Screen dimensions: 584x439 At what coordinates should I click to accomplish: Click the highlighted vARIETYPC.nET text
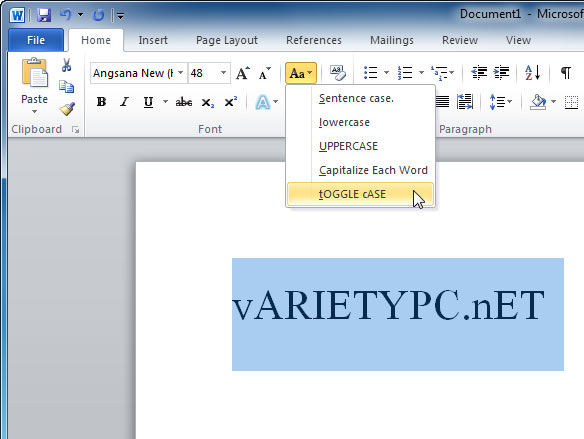click(388, 305)
